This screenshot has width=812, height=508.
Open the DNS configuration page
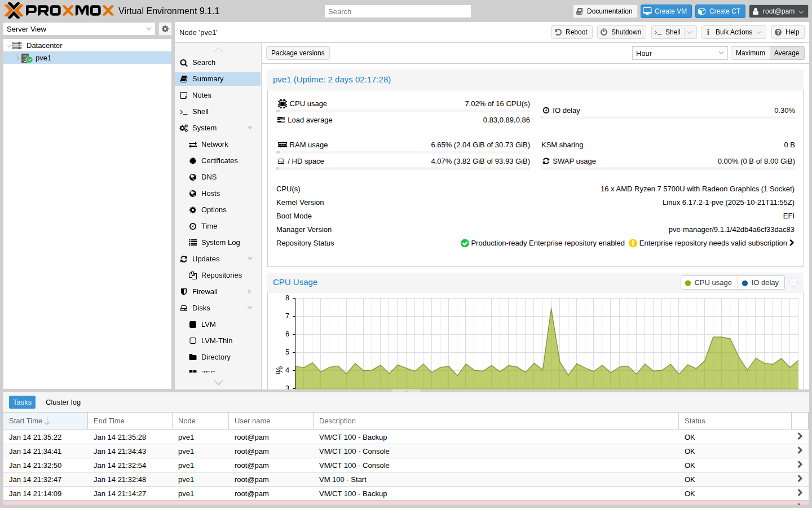tap(209, 177)
